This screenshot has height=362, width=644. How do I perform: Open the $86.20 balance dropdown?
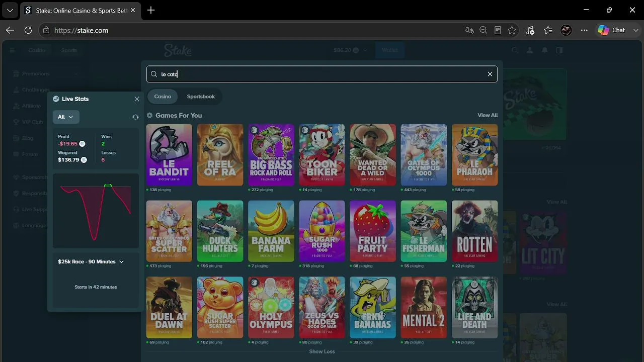click(x=351, y=50)
